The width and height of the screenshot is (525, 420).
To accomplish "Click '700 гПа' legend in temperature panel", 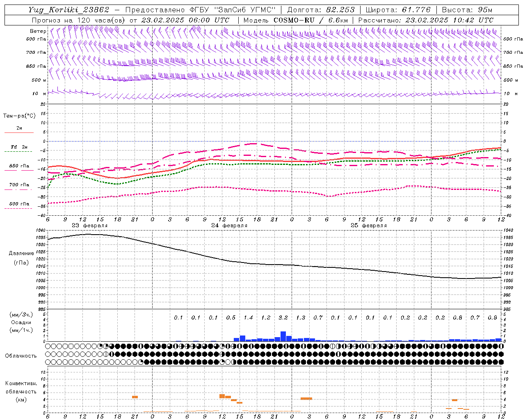I will (19, 185).
